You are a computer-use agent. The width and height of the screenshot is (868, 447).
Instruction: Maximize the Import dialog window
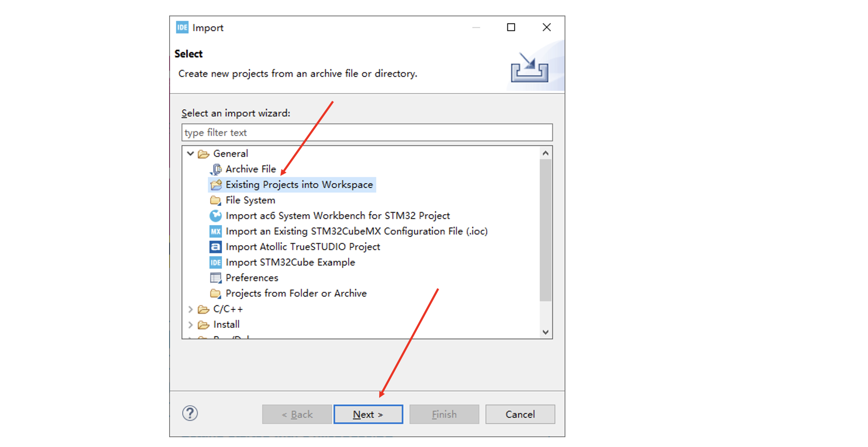pos(511,27)
